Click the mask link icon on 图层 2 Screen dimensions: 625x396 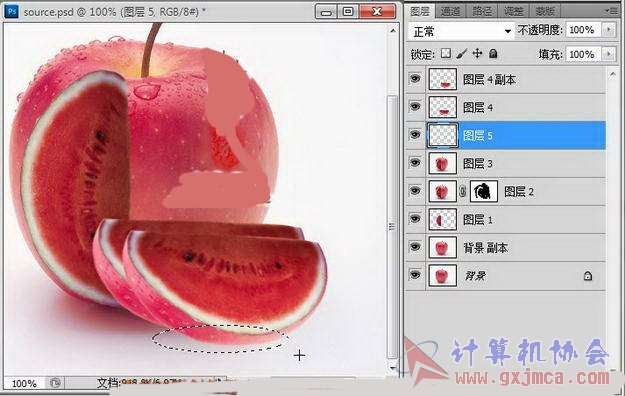(x=463, y=192)
